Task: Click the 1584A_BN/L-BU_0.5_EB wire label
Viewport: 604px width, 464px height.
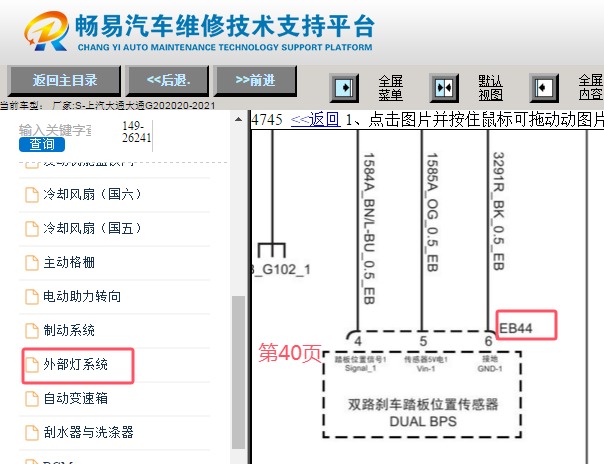Action: (x=369, y=229)
